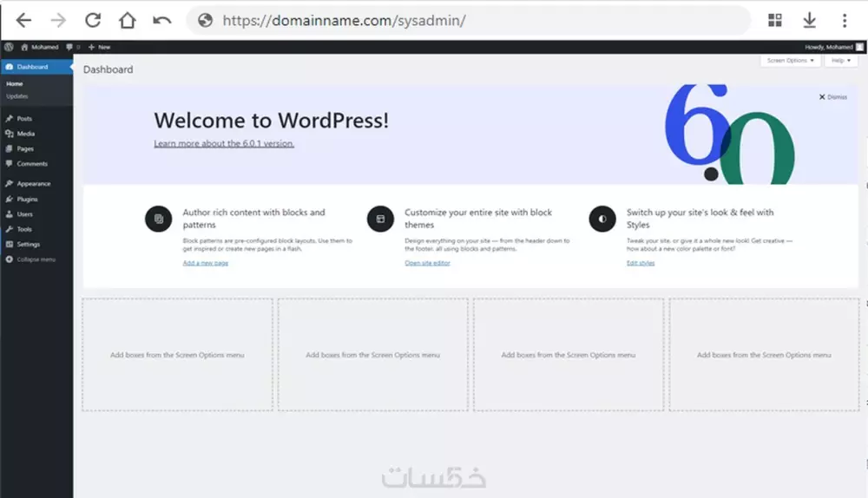Open Updates submenu item

[17, 96]
